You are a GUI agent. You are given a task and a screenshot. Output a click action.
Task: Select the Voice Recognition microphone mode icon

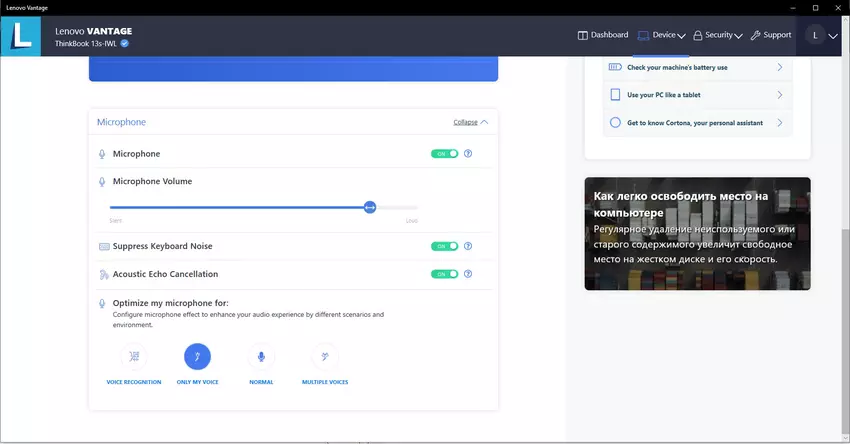point(134,357)
